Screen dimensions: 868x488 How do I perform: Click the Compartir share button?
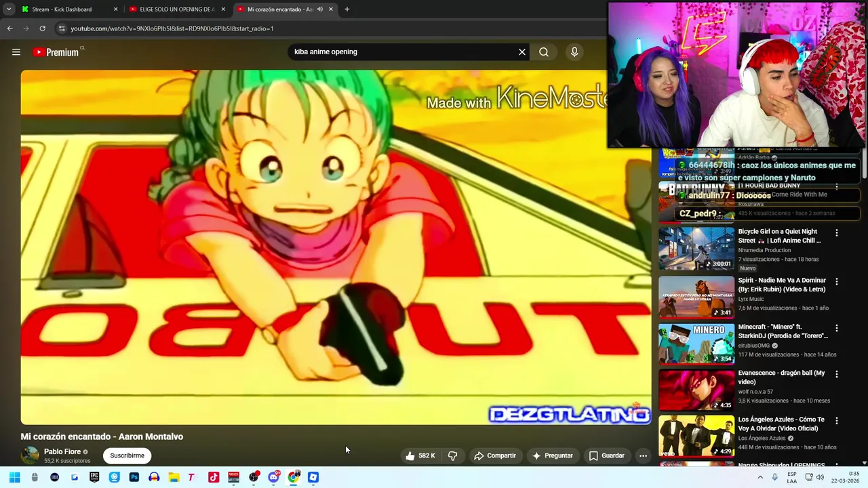495,456
